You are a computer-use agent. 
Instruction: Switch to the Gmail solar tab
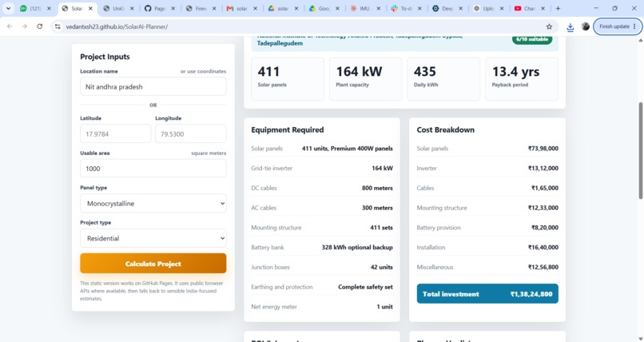coord(241,8)
